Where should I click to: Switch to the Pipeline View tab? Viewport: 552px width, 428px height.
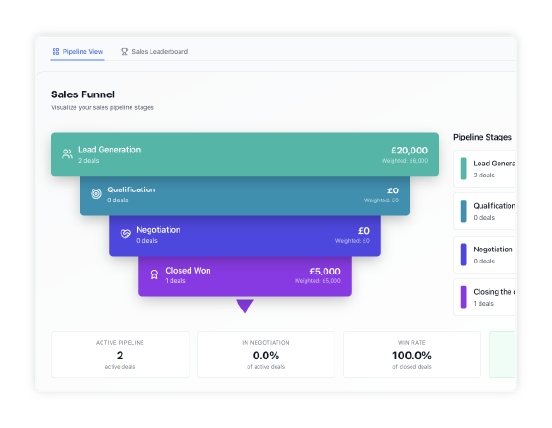click(77, 52)
